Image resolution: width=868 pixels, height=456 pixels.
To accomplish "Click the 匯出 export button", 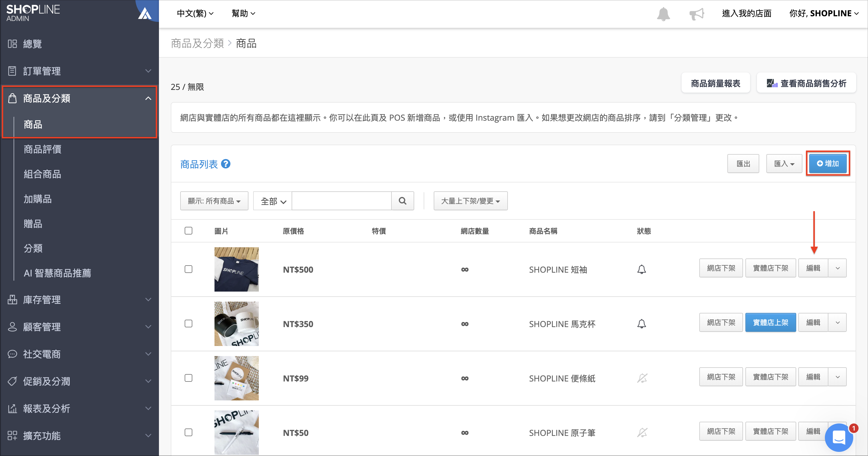I will pyautogui.click(x=743, y=164).
